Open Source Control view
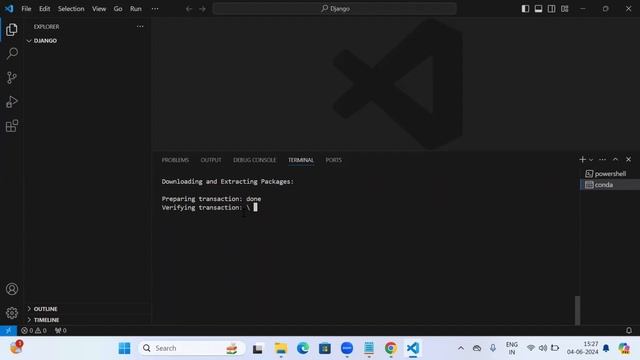 (x=12, y=78)
